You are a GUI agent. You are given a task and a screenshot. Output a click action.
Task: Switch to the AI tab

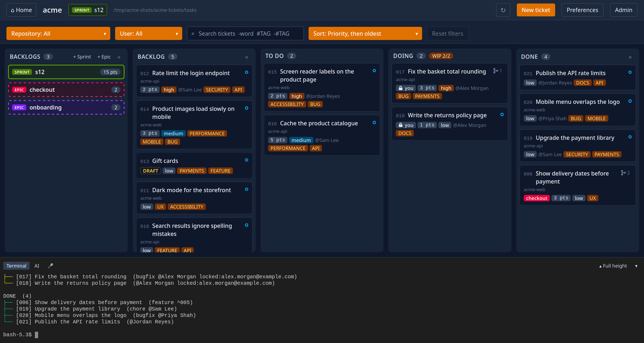click(37, 266)
